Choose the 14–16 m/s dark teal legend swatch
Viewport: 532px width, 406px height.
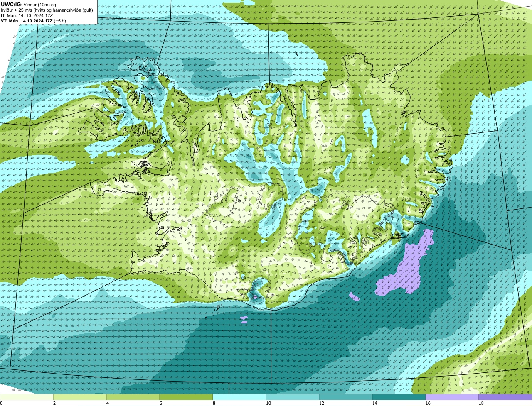(x=399, y=397)
